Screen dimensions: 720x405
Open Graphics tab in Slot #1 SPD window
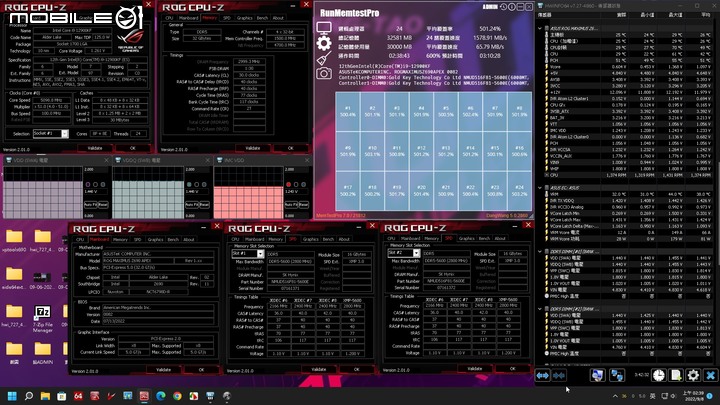[310, 239]
